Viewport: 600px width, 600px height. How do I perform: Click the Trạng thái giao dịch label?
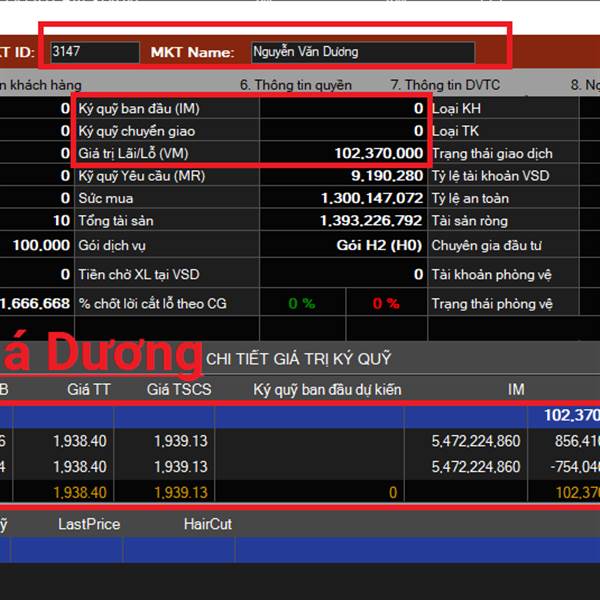(491, 153)
